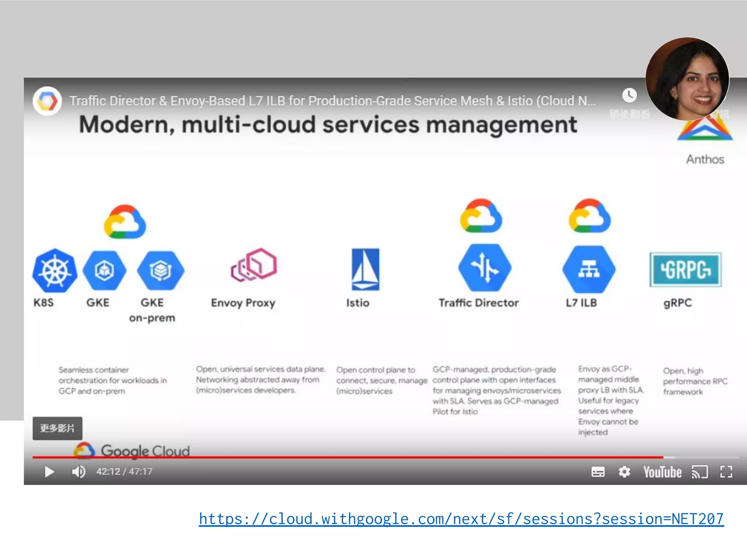Click the gRPC logo

(685, 269)
